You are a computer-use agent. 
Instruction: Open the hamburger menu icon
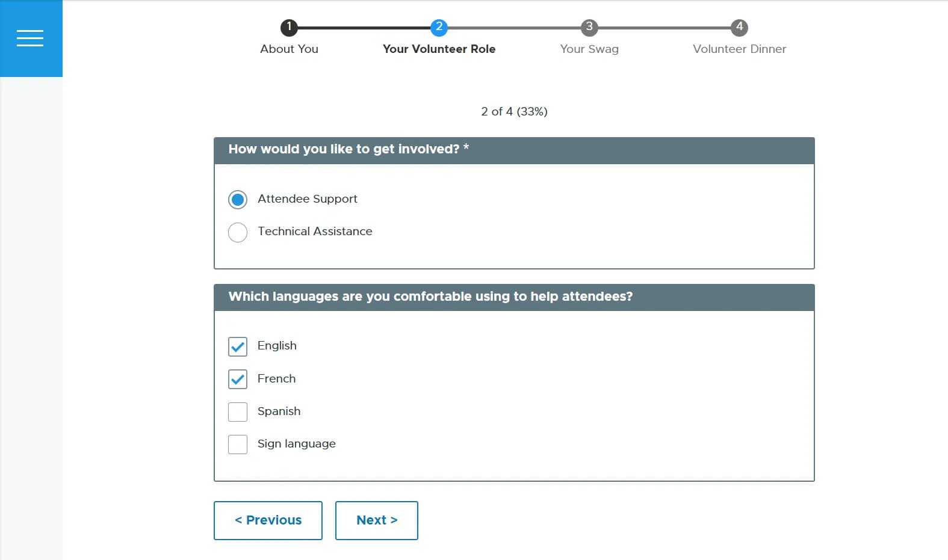click(x=30, y=38)
